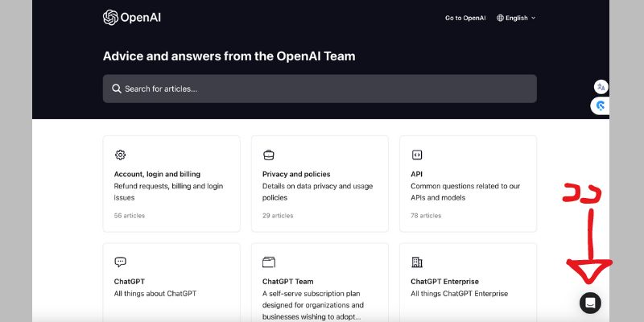Open the ChatGPT collection title
Viewport: 644px width, 322px height.
(x=130, y=282)
